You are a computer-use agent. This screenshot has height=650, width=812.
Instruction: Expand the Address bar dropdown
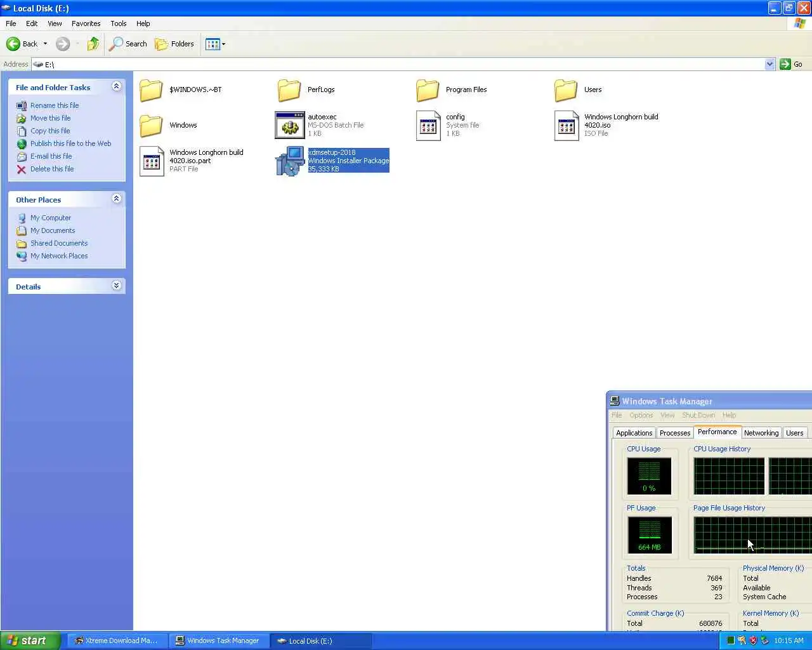(769, 64)
